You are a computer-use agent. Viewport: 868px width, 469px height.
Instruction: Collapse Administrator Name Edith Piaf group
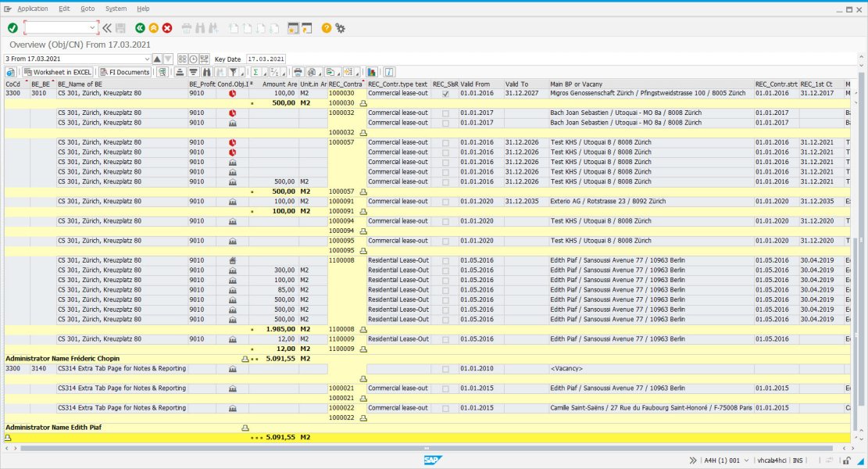pyautogui.click(x=245, y=428)
